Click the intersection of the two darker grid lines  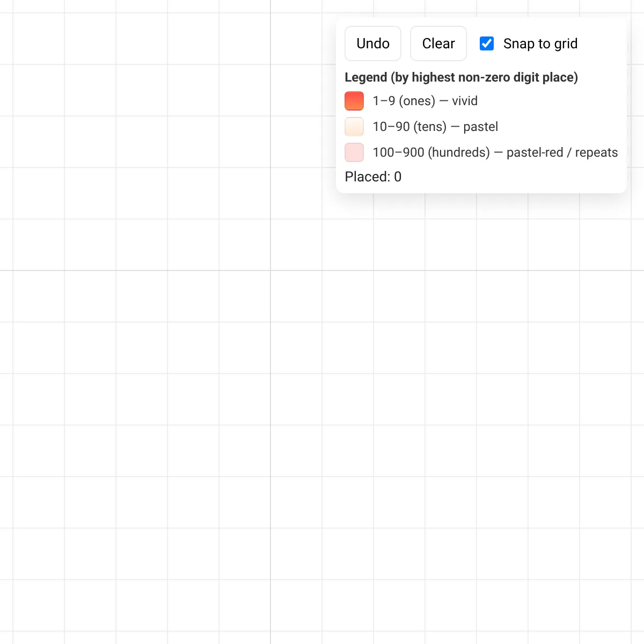[270, 270]
